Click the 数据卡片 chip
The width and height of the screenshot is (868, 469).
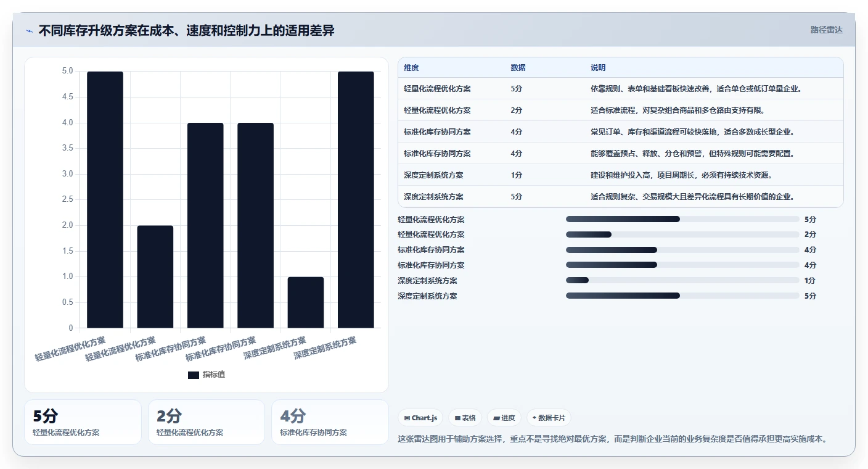click(549, 418)
